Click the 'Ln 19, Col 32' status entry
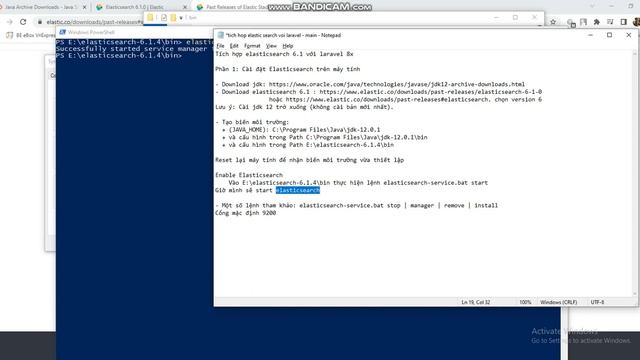This screenshot has width=640, height=360. point(476,302)
